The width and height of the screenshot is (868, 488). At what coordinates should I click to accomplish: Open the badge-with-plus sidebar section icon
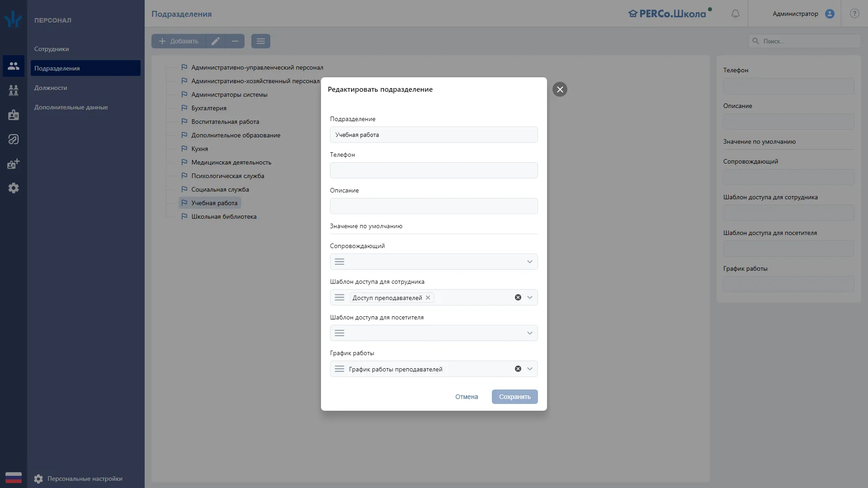[x=14, y=164]
